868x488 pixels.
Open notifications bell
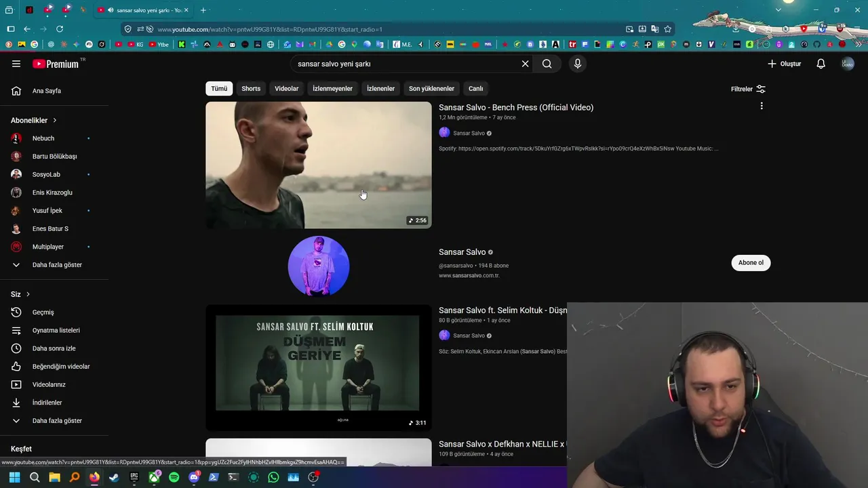pos(821,64)
